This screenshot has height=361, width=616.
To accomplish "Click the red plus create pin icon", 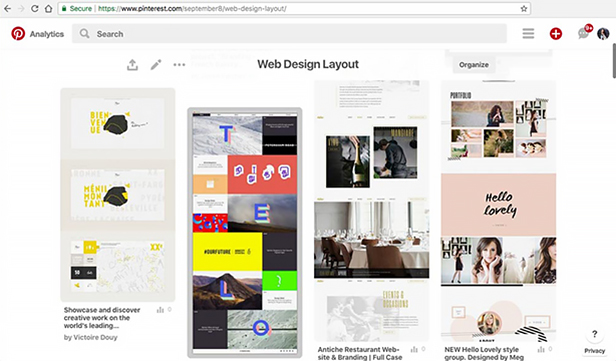I will pyautogui.click(x=556, y=34).
